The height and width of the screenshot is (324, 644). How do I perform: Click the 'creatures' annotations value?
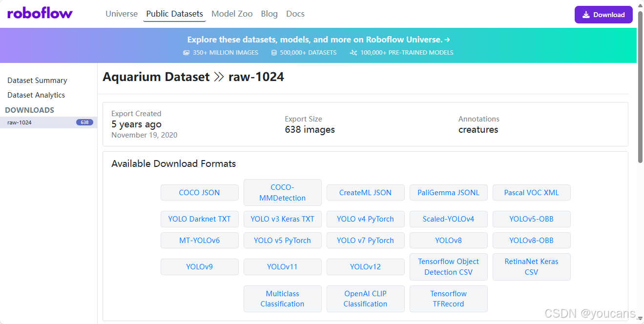(x=478, y=130)
